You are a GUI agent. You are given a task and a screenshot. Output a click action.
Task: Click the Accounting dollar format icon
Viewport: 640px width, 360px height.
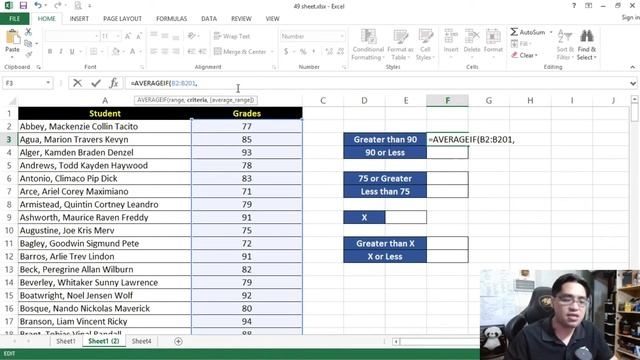point(286,51)
